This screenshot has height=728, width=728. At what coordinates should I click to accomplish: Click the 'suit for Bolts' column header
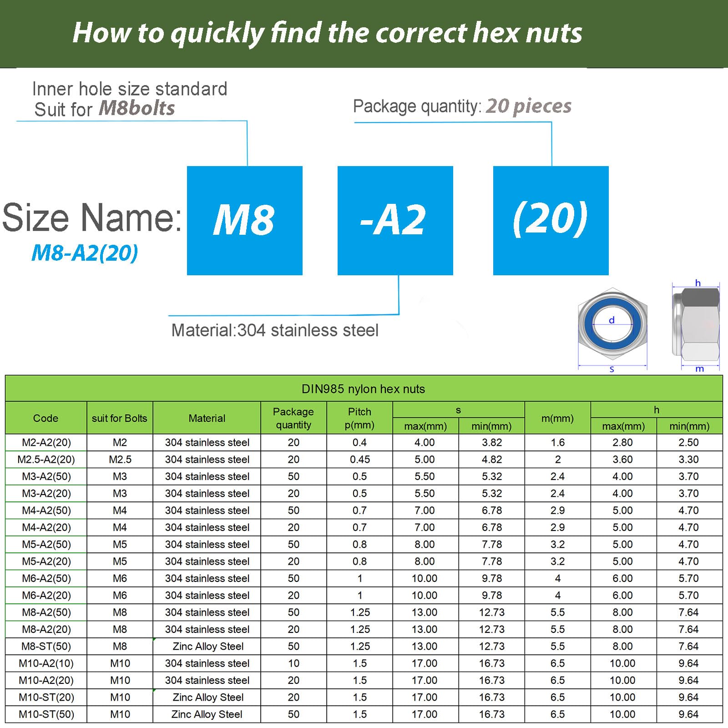tap(120, 418)
